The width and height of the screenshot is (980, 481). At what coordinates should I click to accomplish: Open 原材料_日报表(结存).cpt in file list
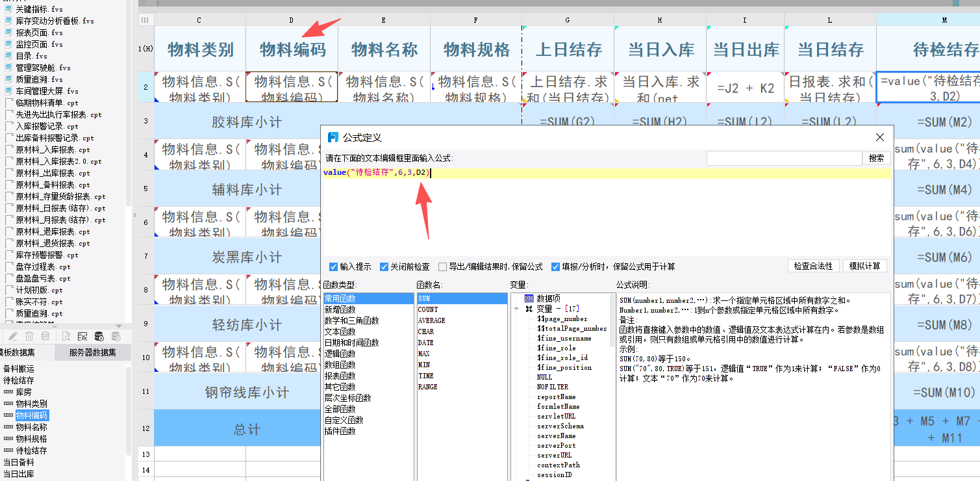pyautogui.click(x=60, y=208)
